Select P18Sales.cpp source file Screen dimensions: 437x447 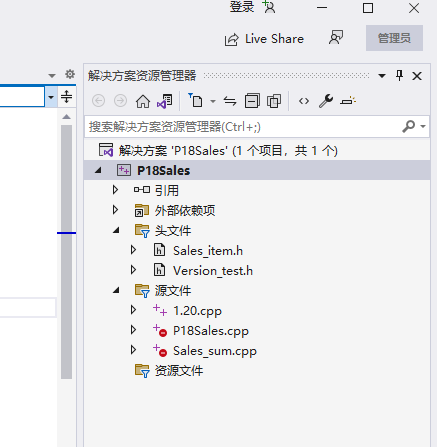tap(211, 331)
